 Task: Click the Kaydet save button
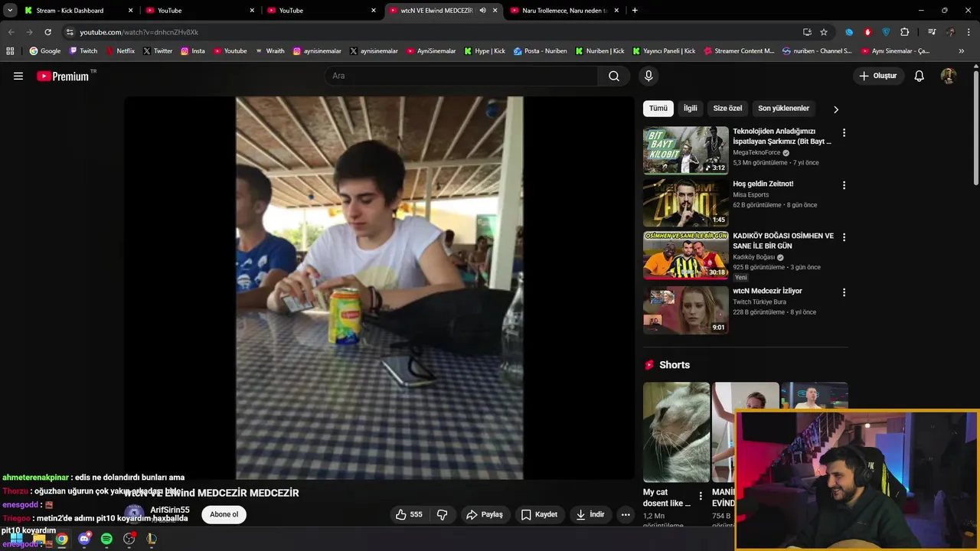tap(539, 514)
